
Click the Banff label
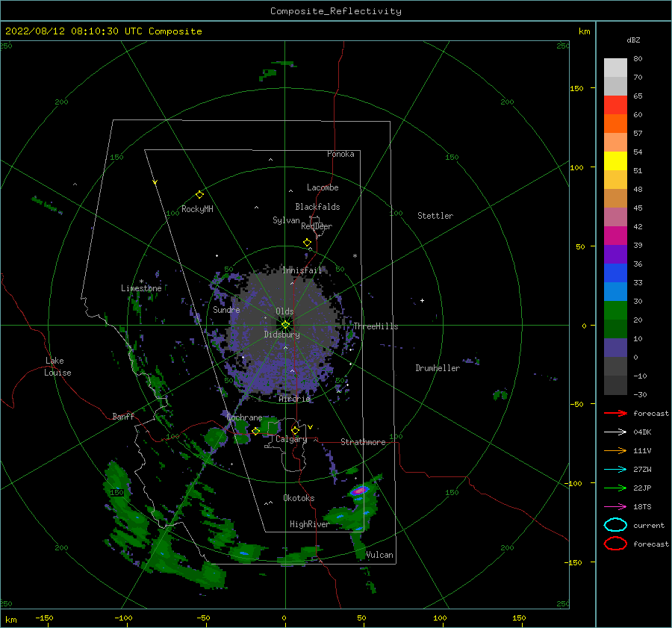[123, 416]
